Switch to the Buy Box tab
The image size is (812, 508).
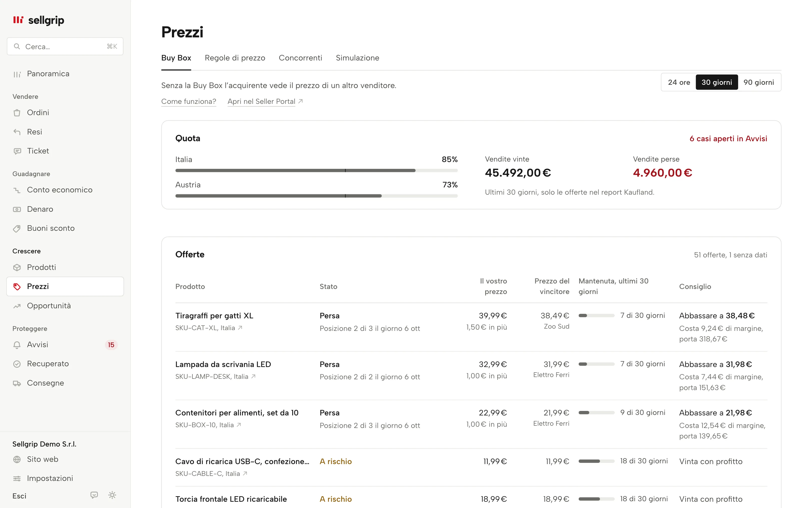[x=176, y=58]
